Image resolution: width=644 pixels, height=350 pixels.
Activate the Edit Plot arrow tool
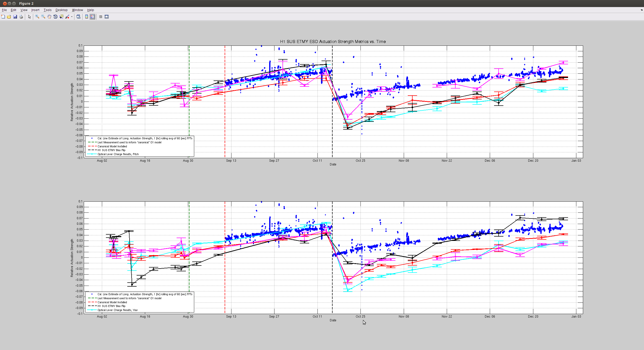pos(29,17)
